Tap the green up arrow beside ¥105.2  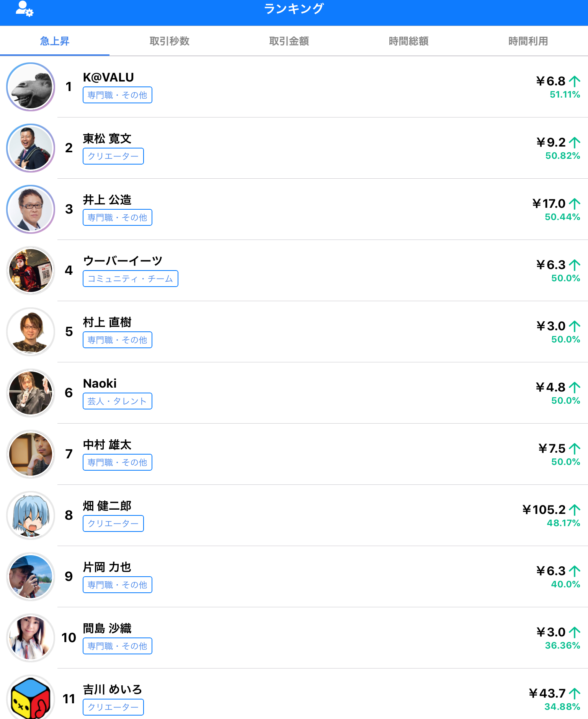(574, 510)
